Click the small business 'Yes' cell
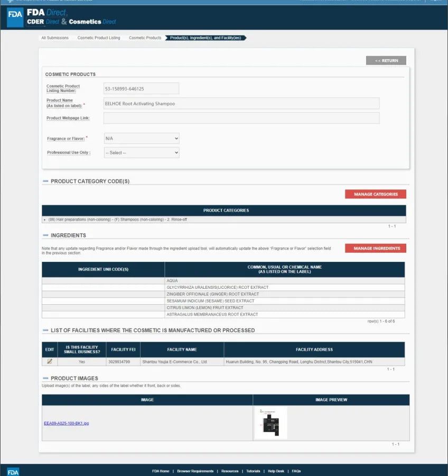Image resolution: width=448 pixels, height=476 pixels. (81, 362)
